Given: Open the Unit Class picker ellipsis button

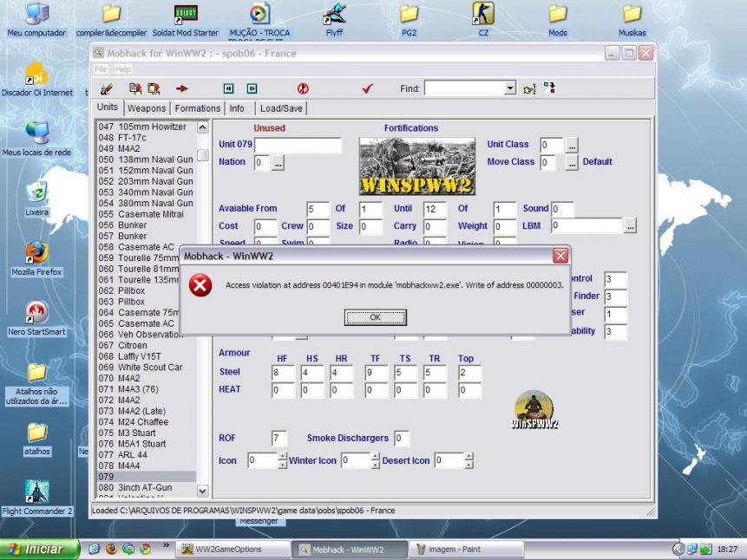Looking at the screenshot, I should 572,145.
